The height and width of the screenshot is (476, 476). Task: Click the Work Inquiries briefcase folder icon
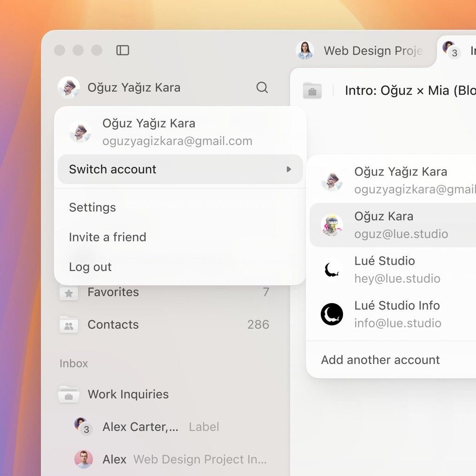[x=69, y=394]
